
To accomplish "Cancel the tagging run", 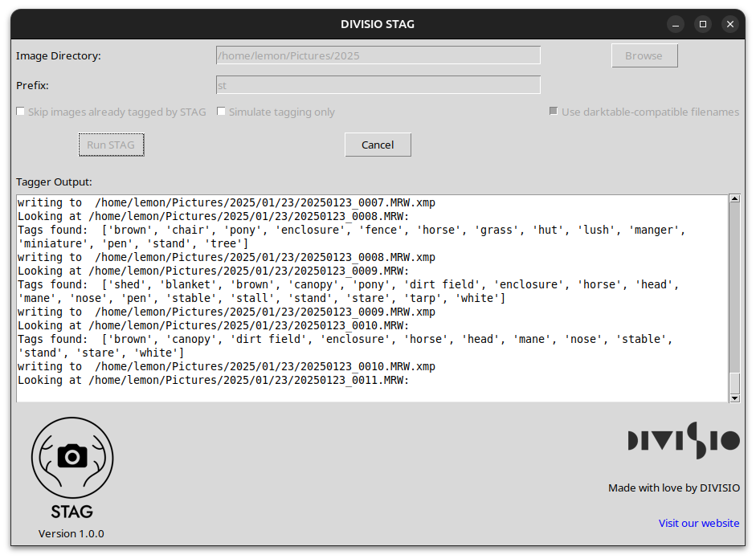I will coord(378,145).
